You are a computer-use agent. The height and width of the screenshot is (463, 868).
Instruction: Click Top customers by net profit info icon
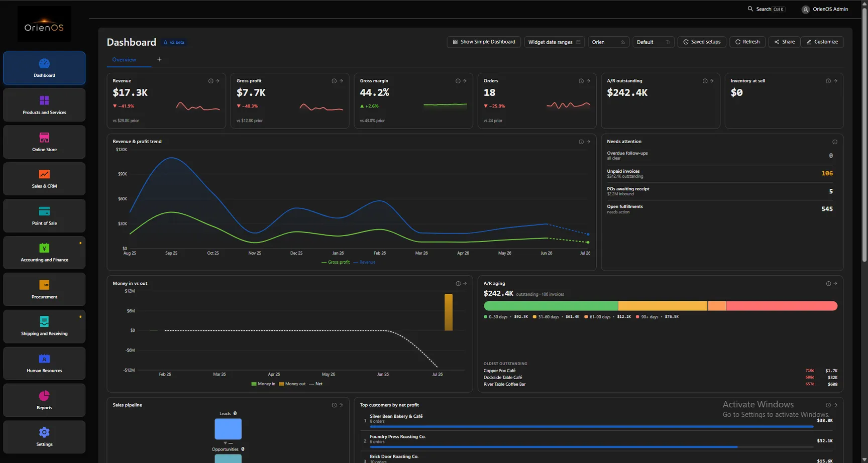coord(828,405)
